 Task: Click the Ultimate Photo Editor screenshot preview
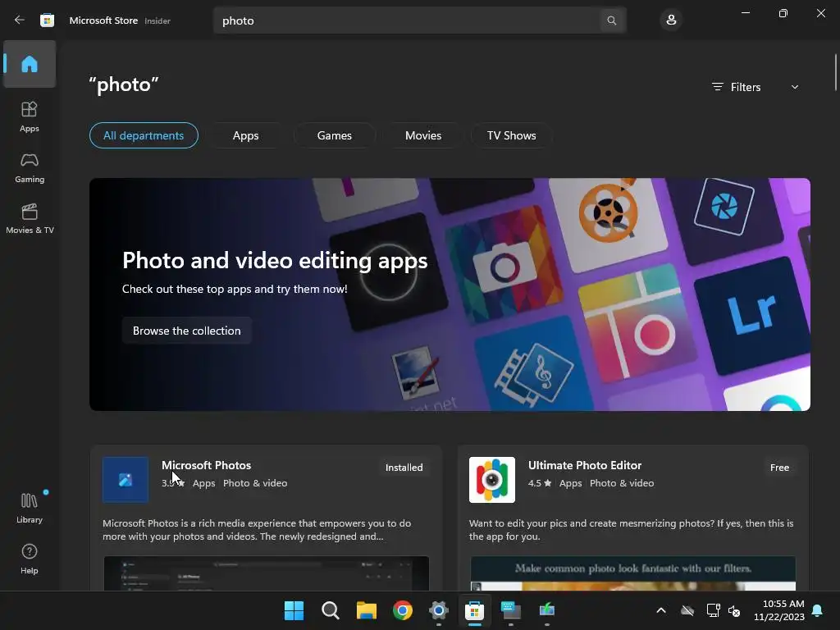pyautogui.click(x=632, y=573)
